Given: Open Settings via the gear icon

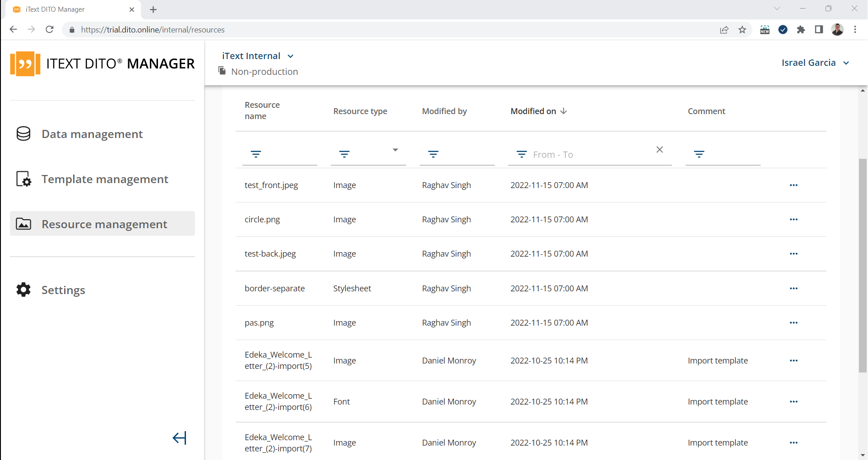Looking at the screenshot, I should 23,290.
